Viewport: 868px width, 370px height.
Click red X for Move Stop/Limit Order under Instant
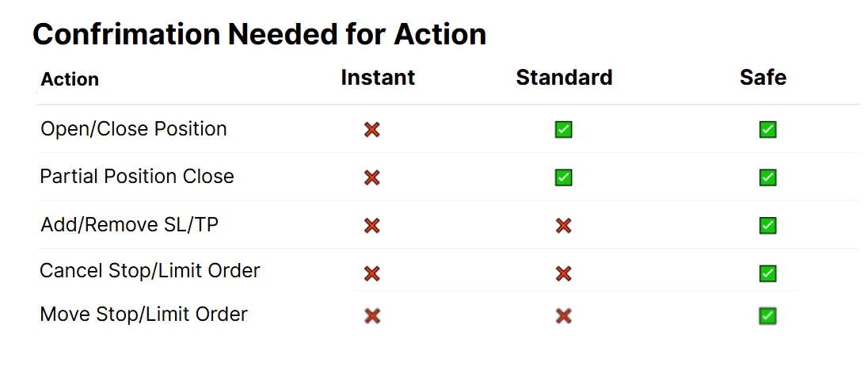tap(372, 316)
